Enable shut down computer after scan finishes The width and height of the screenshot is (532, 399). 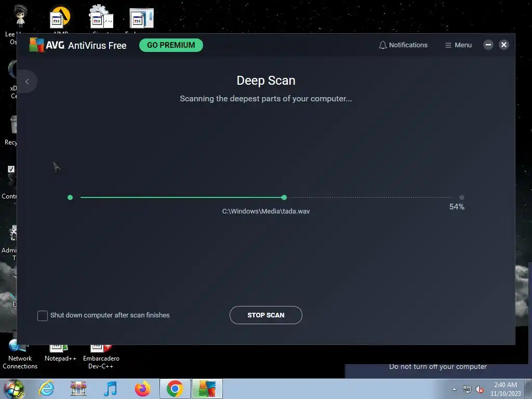point(43,315)
